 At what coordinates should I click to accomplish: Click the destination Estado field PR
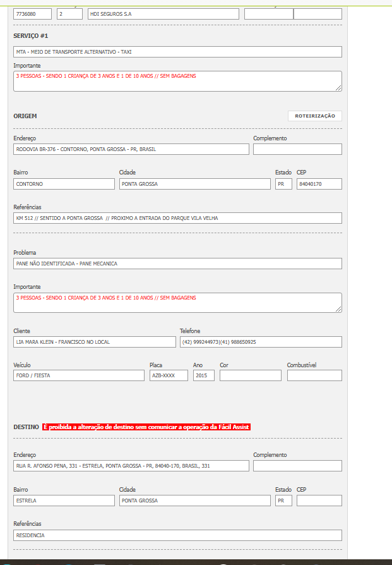[x=283, y=501]
